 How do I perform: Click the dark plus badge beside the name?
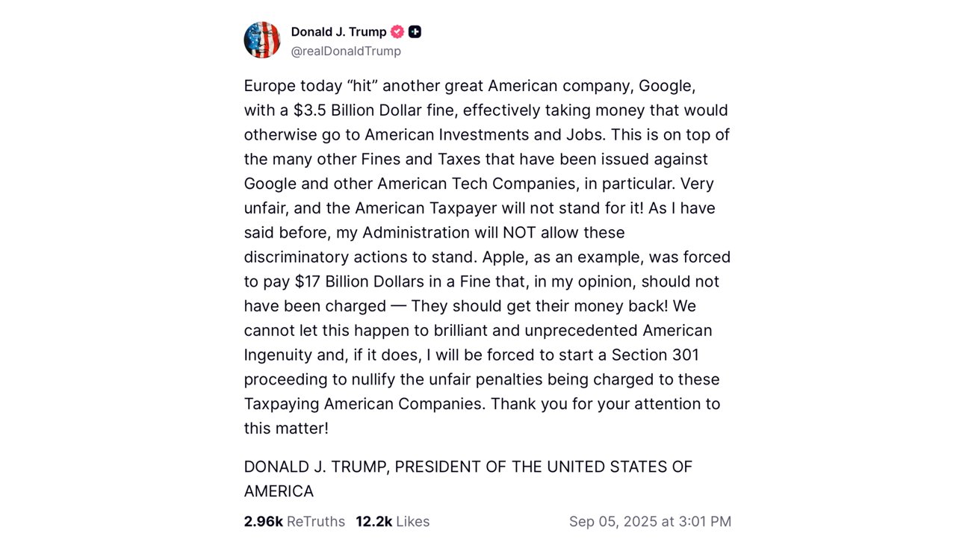[x=415, y=31]
